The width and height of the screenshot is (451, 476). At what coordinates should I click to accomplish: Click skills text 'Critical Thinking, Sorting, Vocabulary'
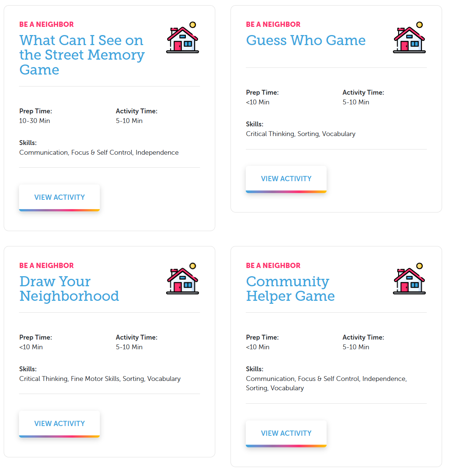(x=301, y=134)
